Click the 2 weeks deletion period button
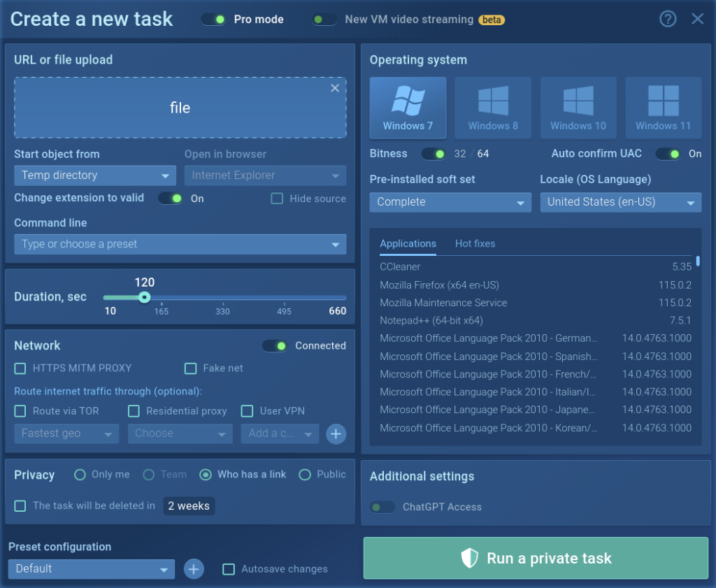Screen dimensions: 716x588 click(189, 506)
